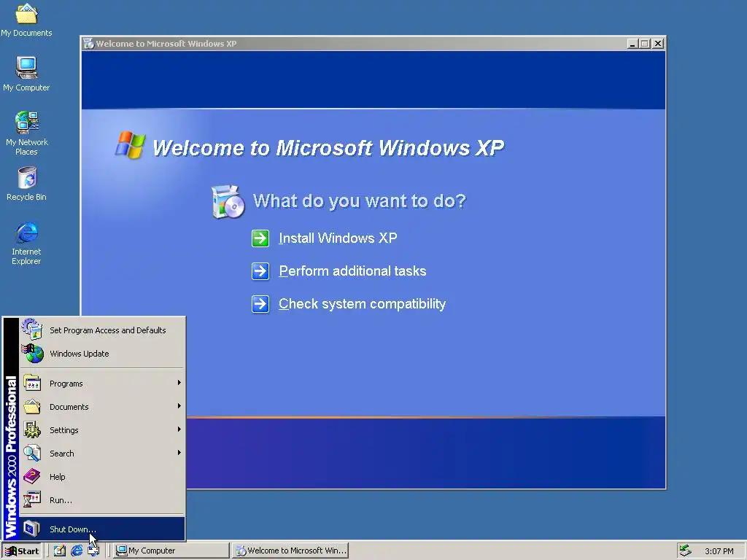Click the purple Help book icon
Image resolution: width=747 pixels, height=560 pixels.
point(32,476)
